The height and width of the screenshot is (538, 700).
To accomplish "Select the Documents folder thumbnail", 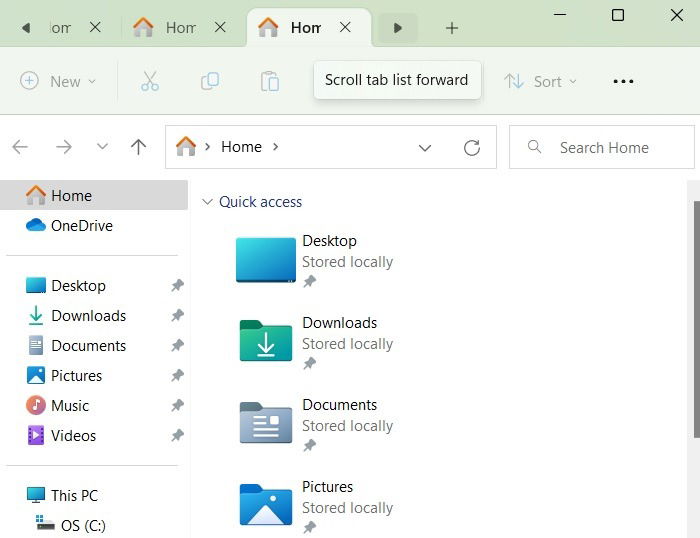I will click(266, 422).
